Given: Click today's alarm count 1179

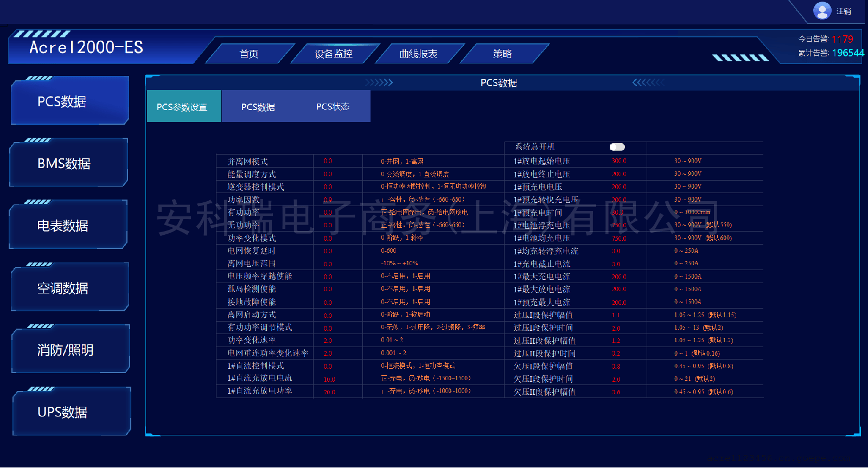Looking at the screenshot, I should tap(843, 40).
